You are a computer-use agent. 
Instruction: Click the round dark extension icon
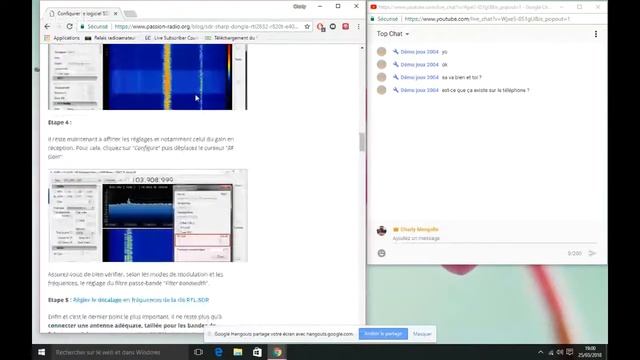coord(333,27)
